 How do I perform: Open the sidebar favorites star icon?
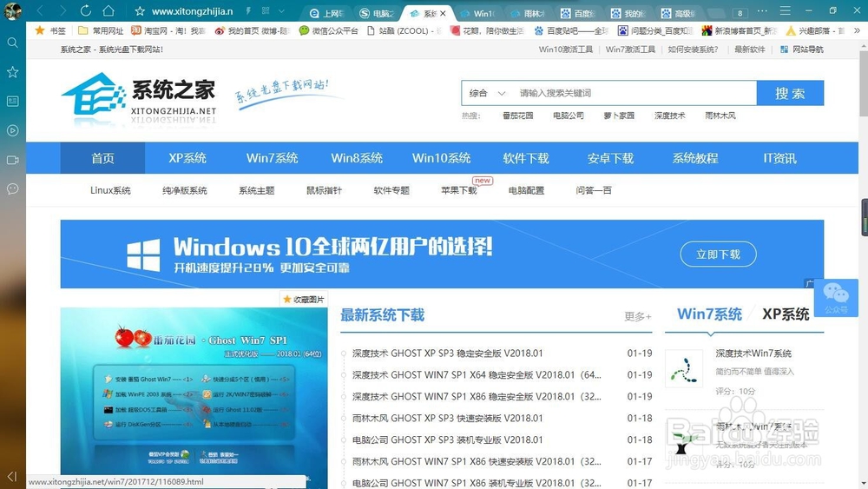pos(12,72)
